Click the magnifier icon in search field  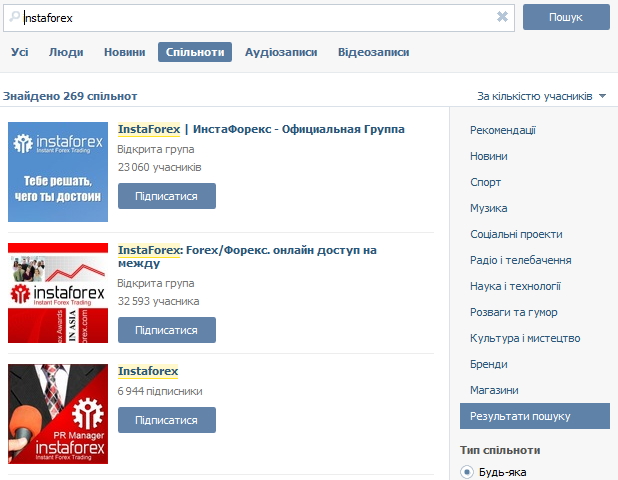(14, 17)
